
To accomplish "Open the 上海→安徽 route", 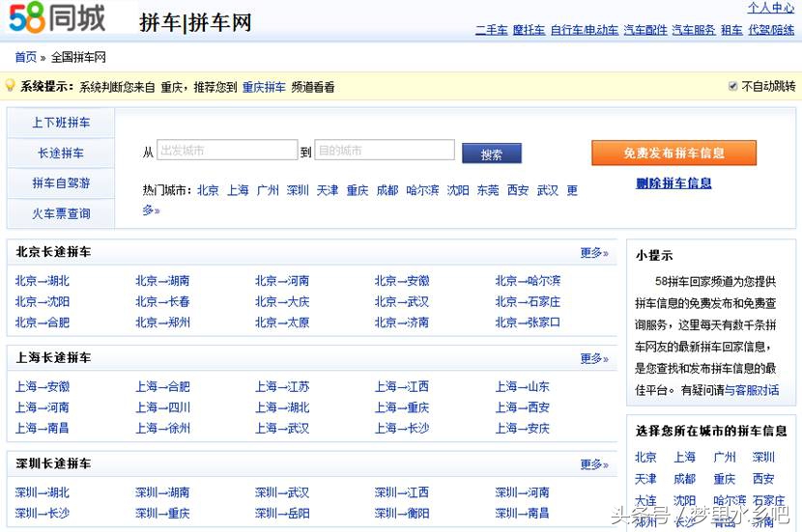I will [x=43, y=387].
